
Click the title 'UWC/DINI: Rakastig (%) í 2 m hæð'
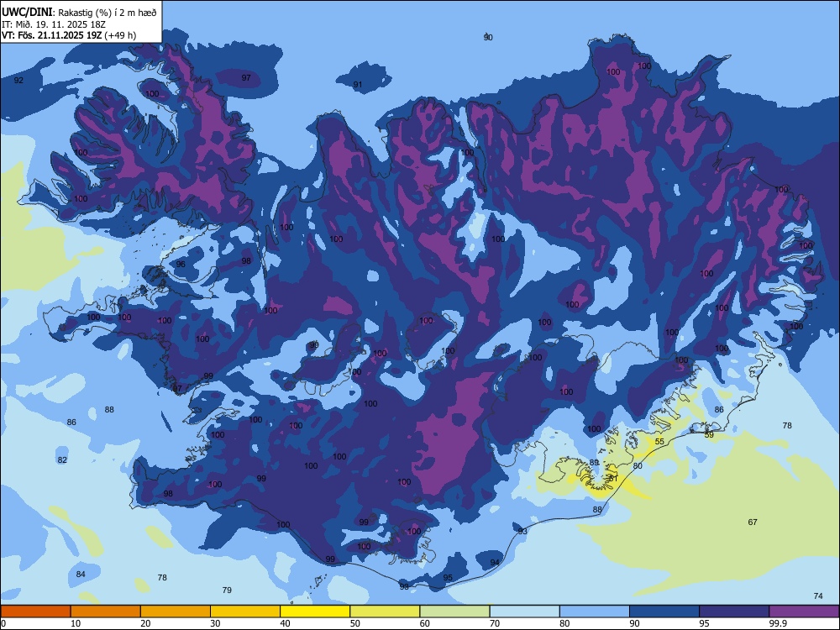(x=79, y=13)
